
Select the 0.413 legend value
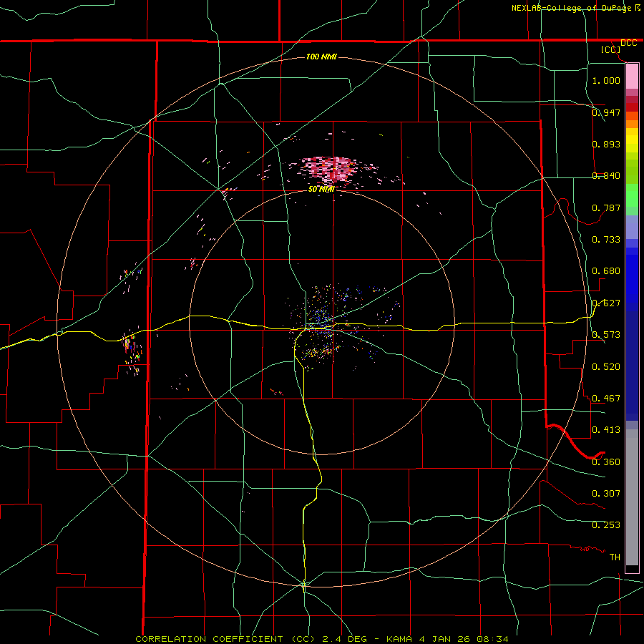pos(606,430)
